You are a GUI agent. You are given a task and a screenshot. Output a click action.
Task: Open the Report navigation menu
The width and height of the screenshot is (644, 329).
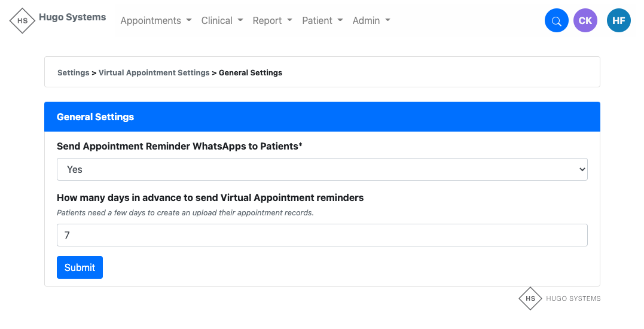[272, 20]
